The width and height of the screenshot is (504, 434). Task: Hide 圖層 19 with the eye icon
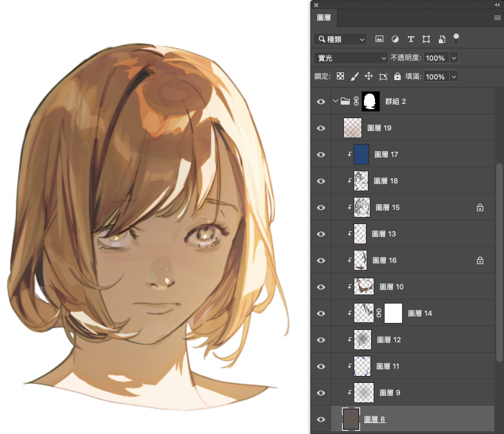321,128
